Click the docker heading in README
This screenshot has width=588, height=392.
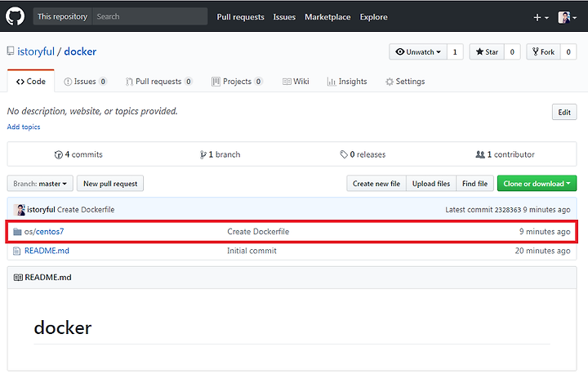(63, 327)
